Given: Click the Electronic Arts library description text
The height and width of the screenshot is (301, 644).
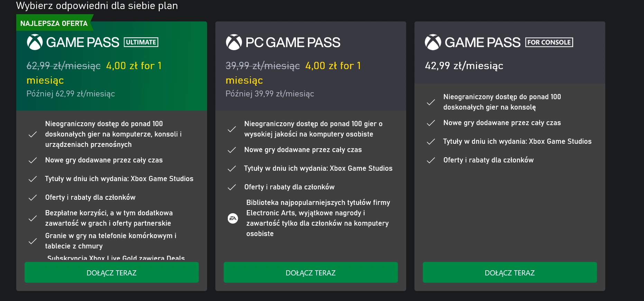Looking at the screenshot, I should tap(318, 218).
